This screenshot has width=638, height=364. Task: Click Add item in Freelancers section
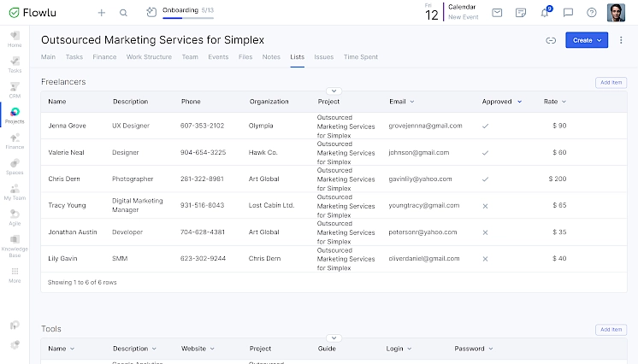[x=611, y=82]
